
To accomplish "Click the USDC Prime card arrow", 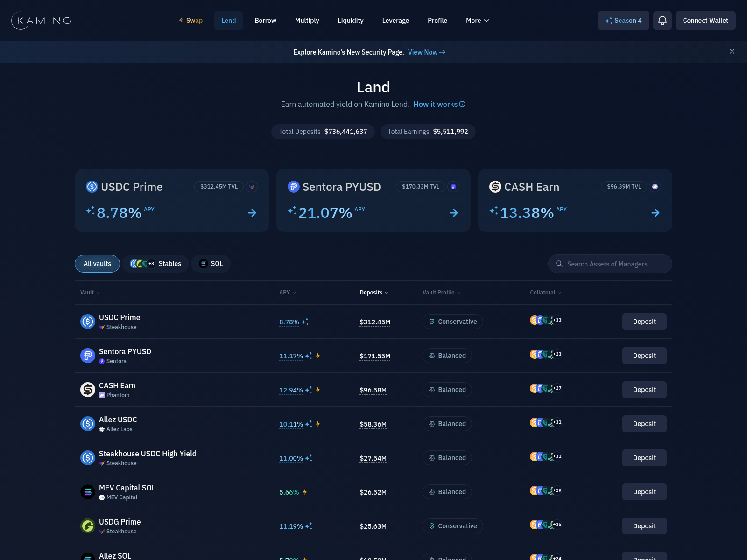I will pyautogui.click(x=252, y=213).
